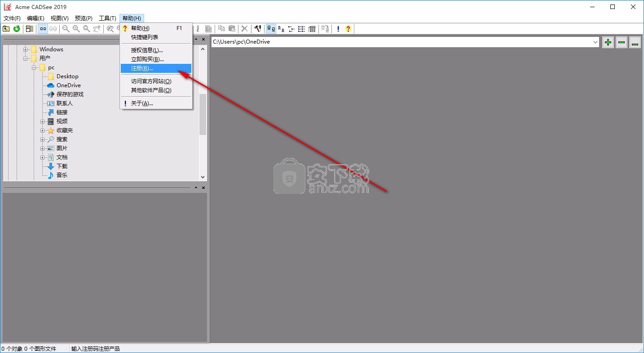This screenshot has height=353, width=644.
Task: Choose 快捷键列表 from Help menu
Action: click(x=156, y=37)
